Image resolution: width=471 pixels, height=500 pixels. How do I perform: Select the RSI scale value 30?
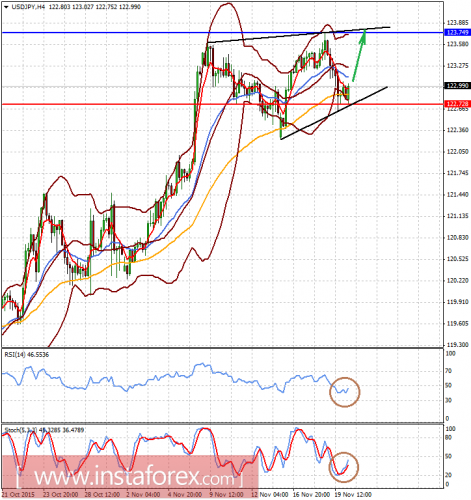(449, 400)
